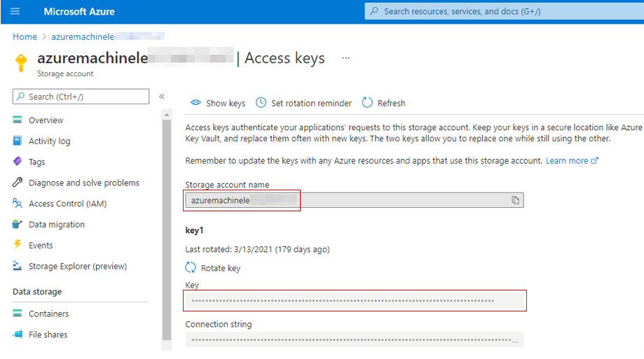
Task: Open Events in the sidebar
Action: pyautogui.click(x=41, y=245)
